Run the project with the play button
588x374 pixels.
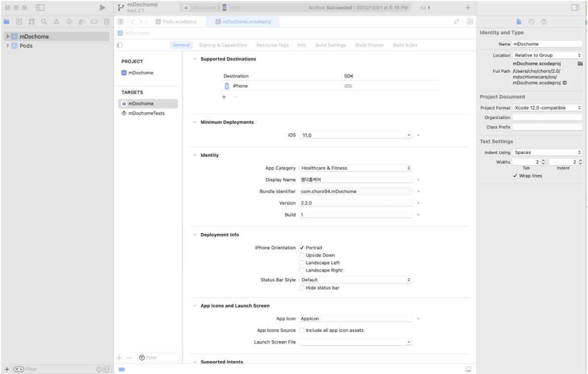coord(102,8)
